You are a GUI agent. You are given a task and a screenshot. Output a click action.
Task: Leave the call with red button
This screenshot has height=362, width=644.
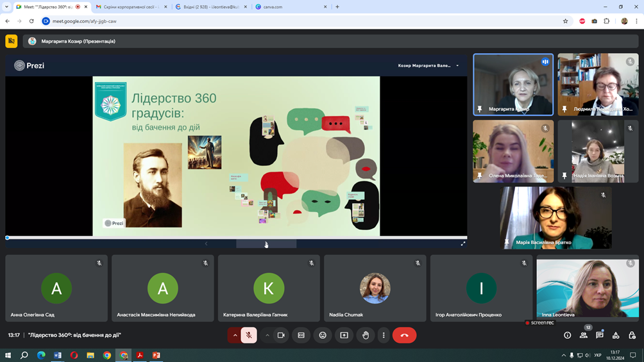coord(404,335)
